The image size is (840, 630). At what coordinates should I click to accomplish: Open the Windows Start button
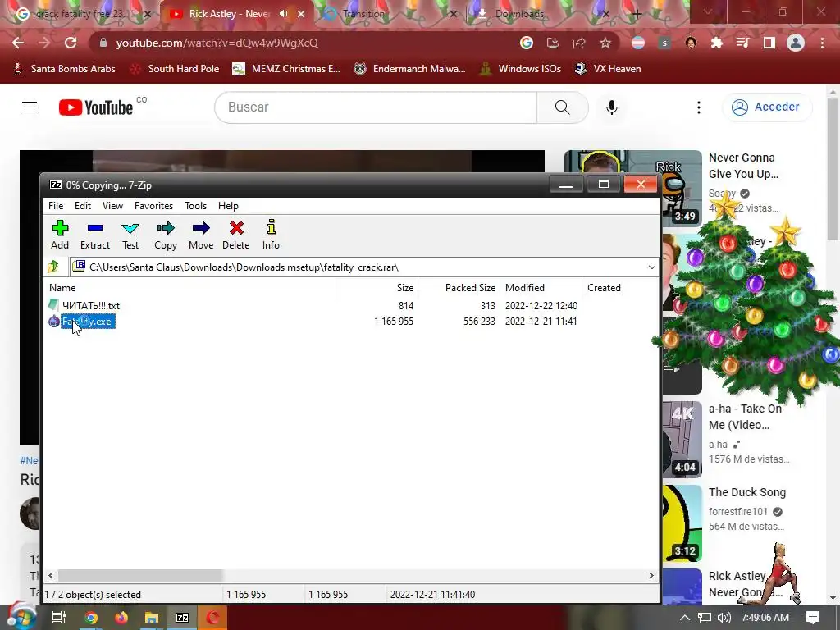(21, 616)
